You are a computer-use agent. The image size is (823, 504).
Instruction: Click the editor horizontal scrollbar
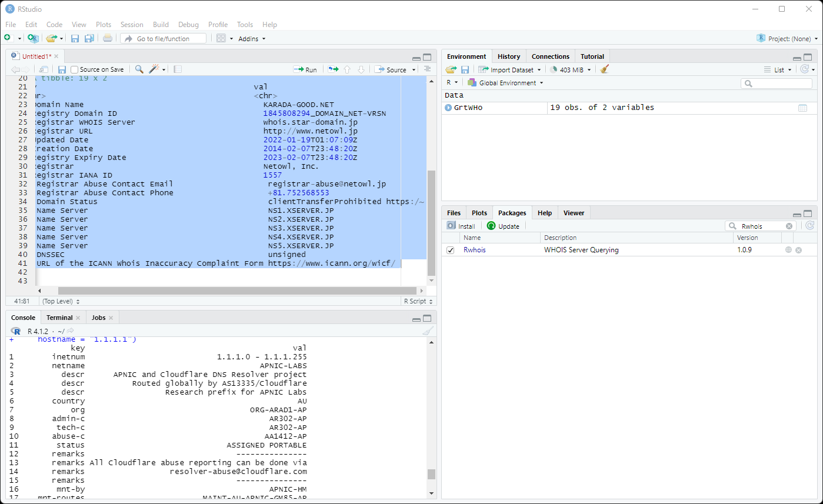(x=237, y=291)
